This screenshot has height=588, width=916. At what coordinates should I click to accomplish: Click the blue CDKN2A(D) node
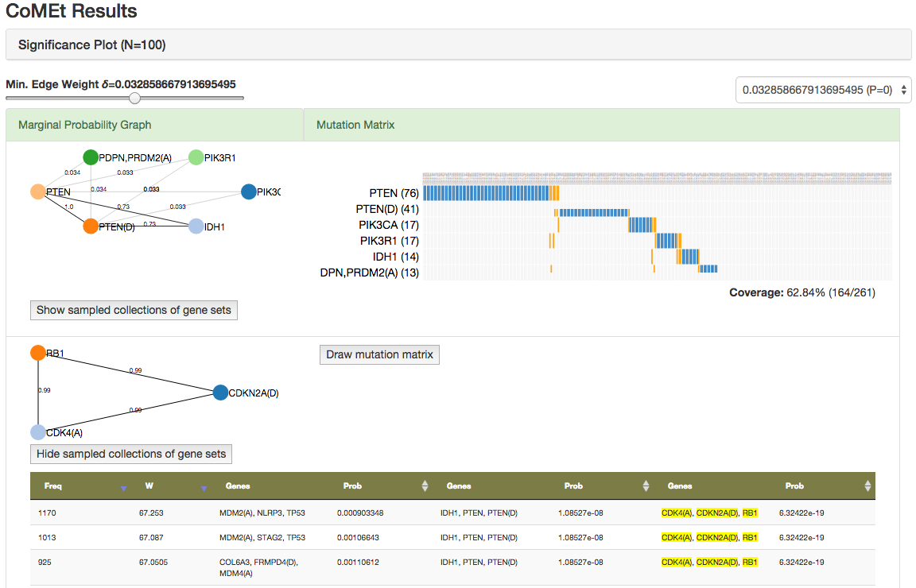point(220,393)
